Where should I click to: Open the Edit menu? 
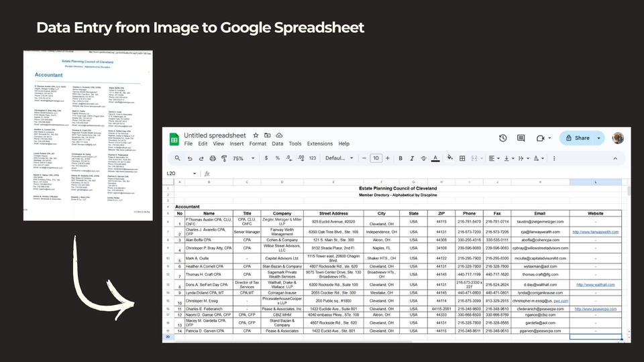(203, 143)
